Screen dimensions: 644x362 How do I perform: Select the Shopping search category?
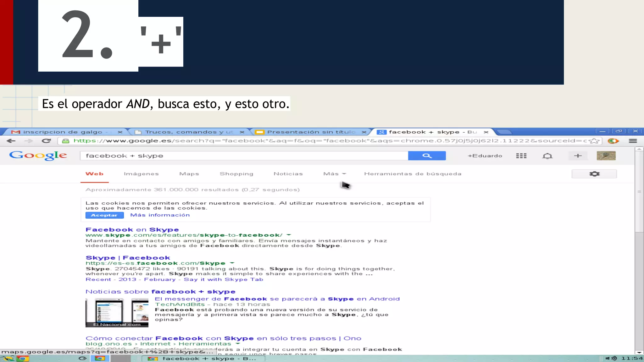click(x=236, y=174)
